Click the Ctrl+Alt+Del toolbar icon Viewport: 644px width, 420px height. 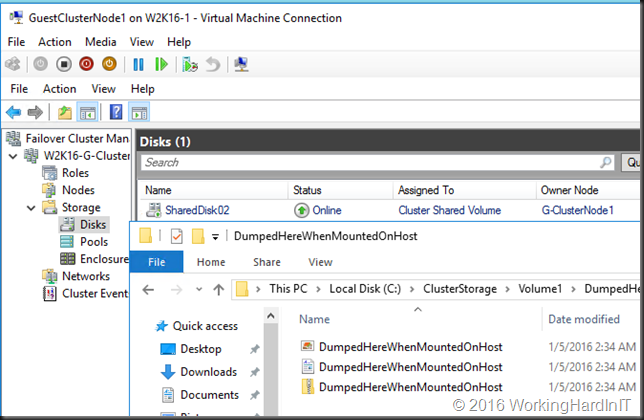click(13, 64)
